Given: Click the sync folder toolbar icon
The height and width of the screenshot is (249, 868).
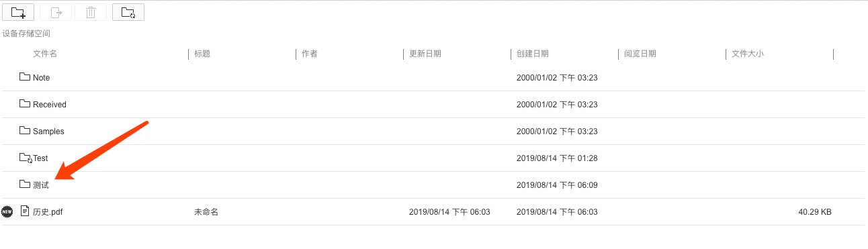Looking at the screenshot, I should (128, 12).
